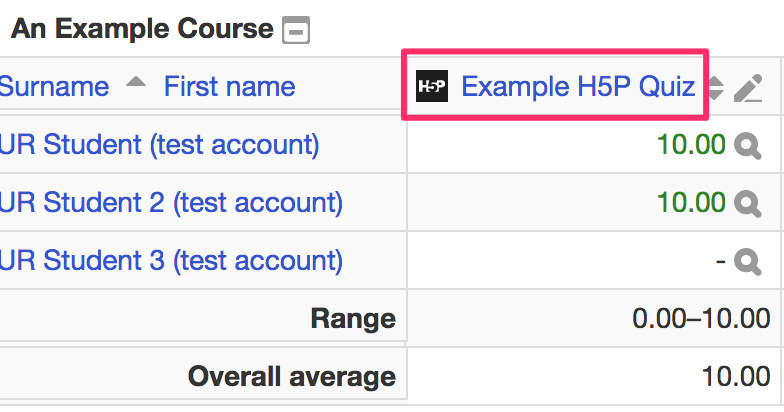Select UR Student 2's 10.00 grade
The image size is (784, 412).
click(691, 203)
